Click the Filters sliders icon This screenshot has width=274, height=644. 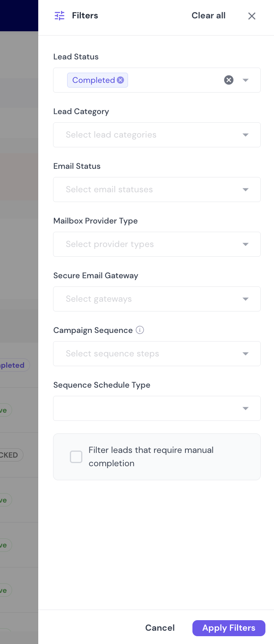click(x=60, y=16)
